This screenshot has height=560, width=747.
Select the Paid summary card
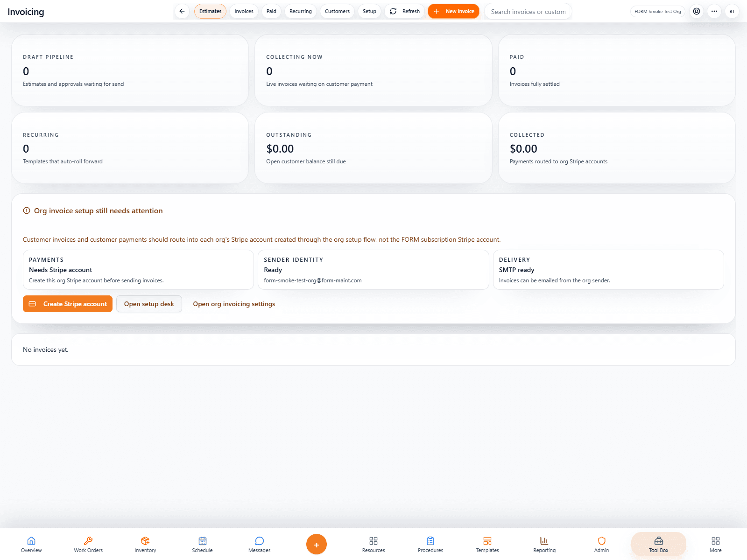(x=617, y=70)
